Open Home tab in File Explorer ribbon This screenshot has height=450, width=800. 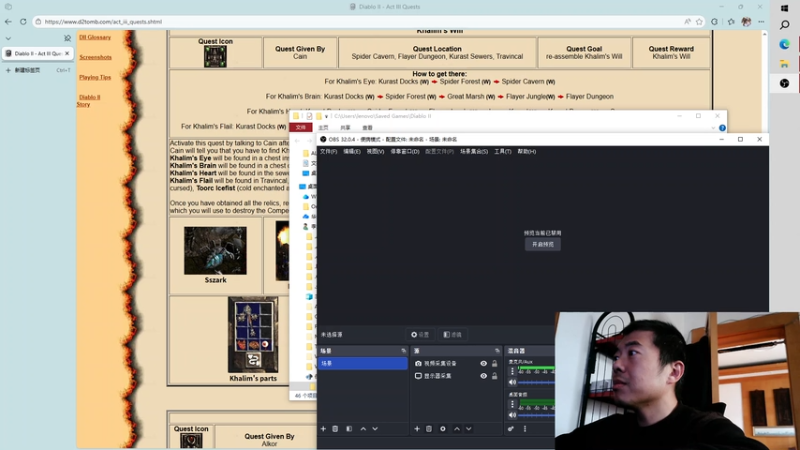[323, 128]
